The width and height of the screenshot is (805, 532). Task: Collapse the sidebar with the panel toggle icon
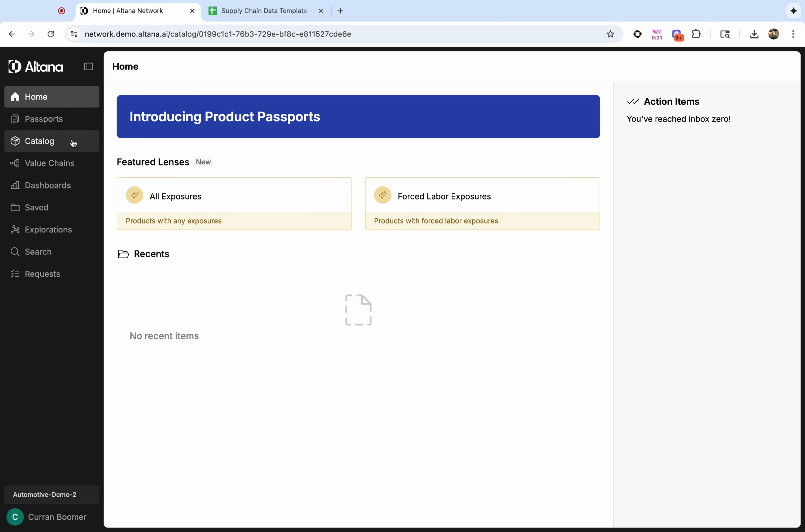pyautogui.click(x=88, y=66)
